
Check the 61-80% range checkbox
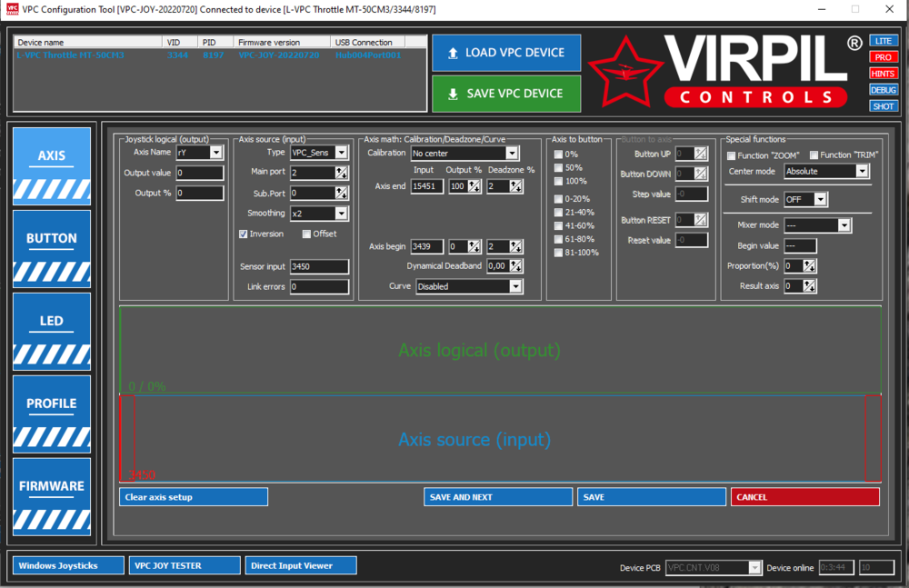(558, 239)
